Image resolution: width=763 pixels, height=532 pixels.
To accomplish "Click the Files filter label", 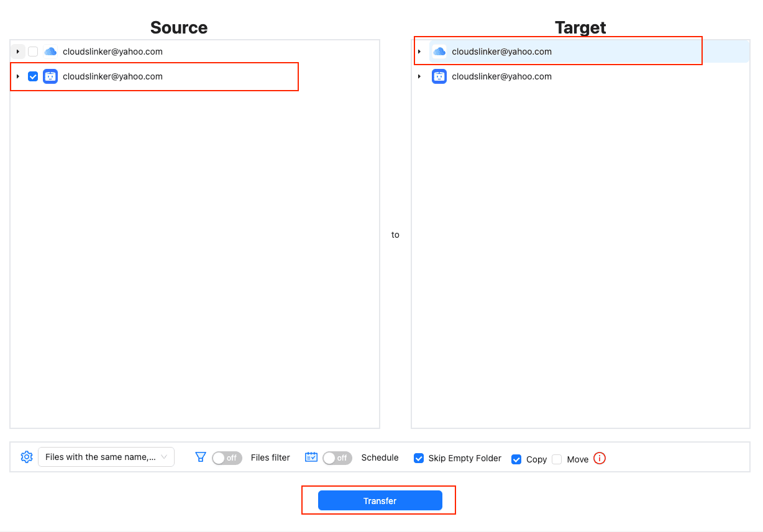I will pyautogui.click(x=270, y=458).
